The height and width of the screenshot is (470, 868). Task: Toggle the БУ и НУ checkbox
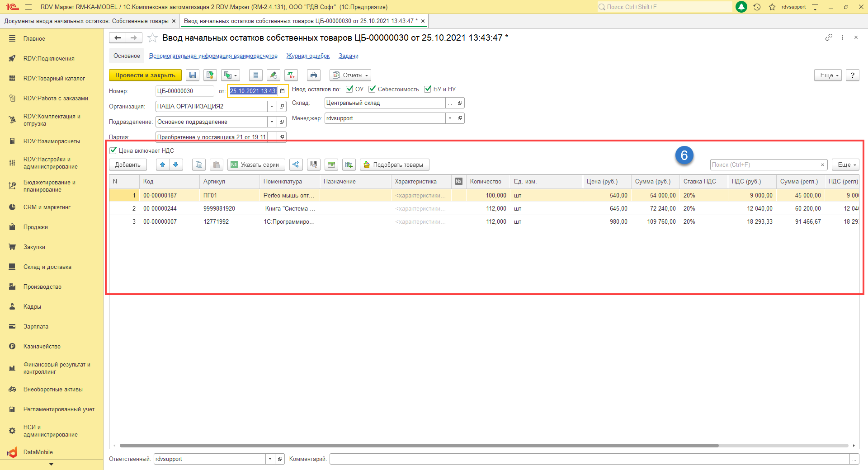[x=428, y=89]
